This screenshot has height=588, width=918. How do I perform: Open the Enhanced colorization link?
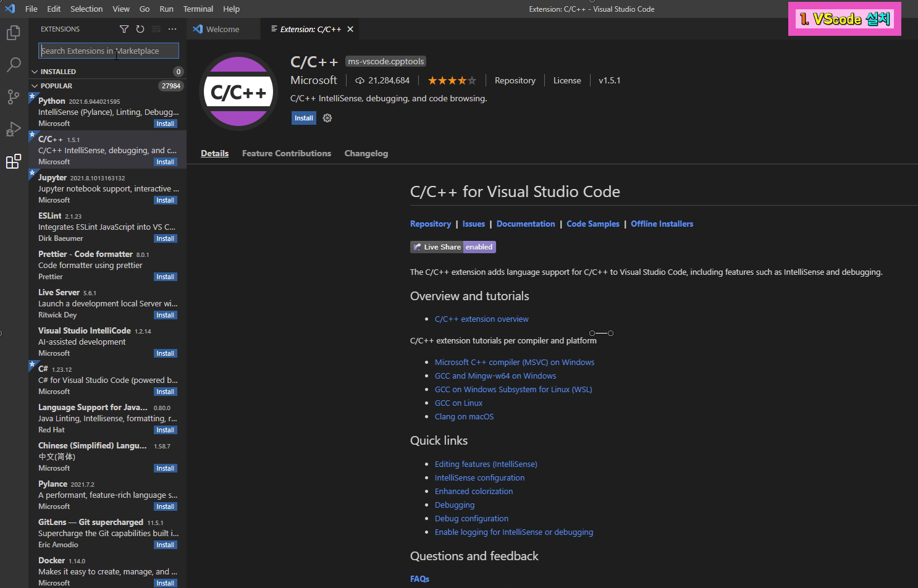click(x=474, y=492)
